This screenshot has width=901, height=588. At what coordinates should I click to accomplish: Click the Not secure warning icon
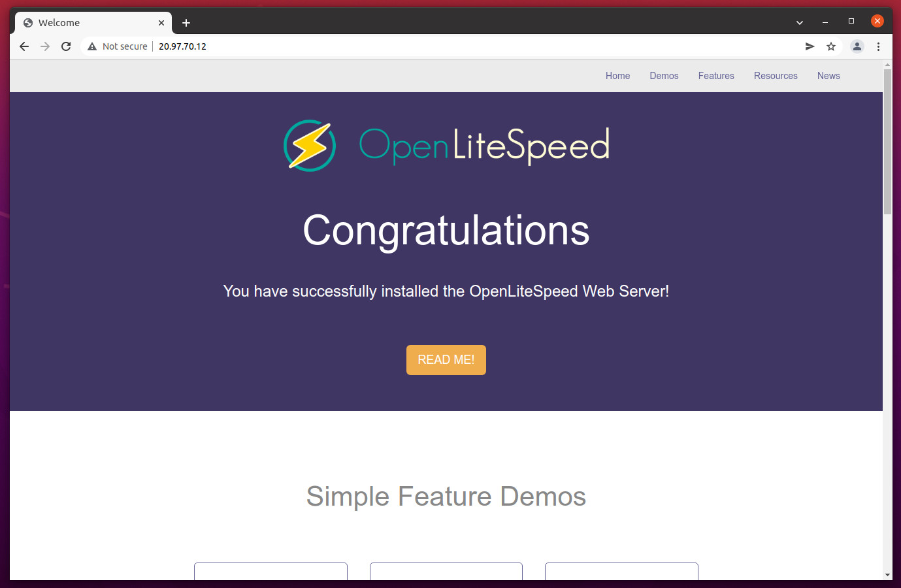92,46
